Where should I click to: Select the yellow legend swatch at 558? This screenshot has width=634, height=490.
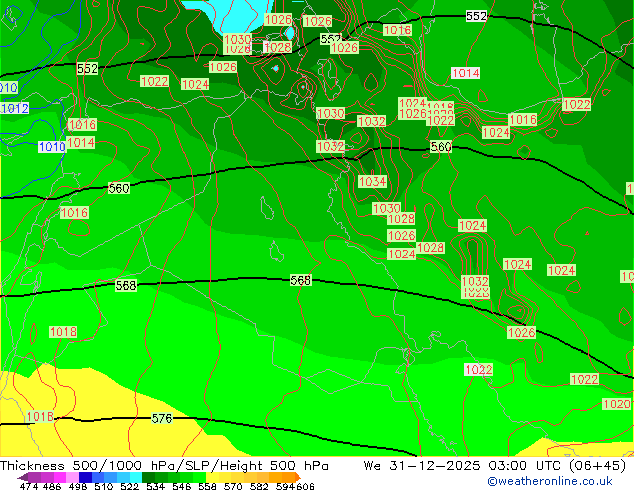212,477
